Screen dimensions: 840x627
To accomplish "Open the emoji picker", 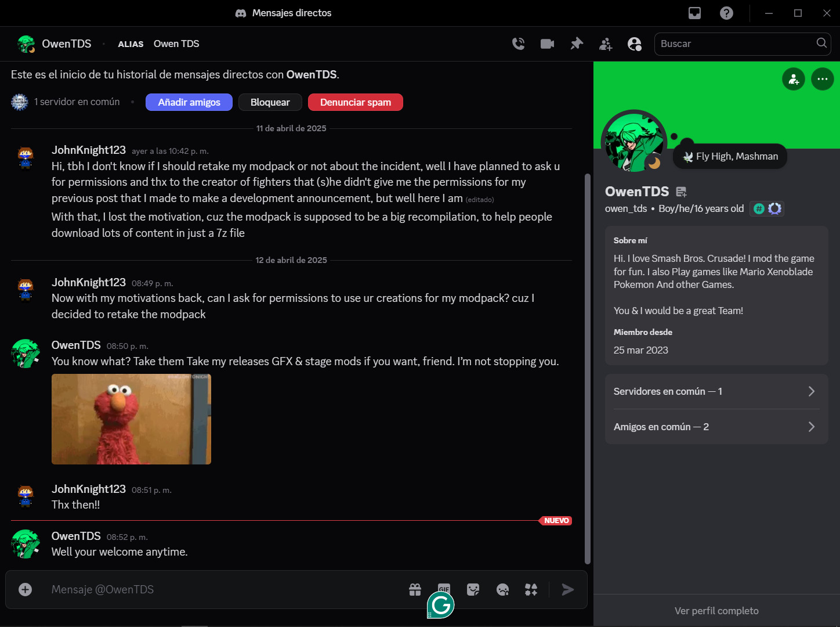I will coord(502,589).
